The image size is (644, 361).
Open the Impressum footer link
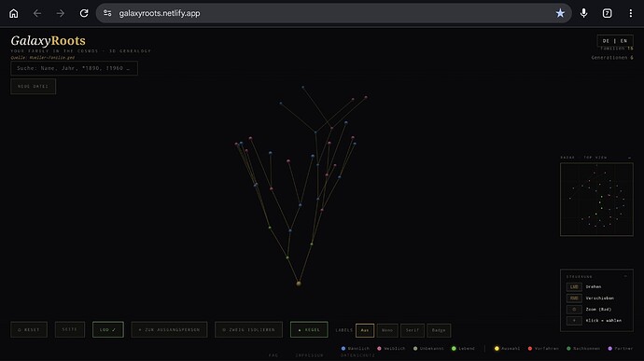[x=309, y=355]
